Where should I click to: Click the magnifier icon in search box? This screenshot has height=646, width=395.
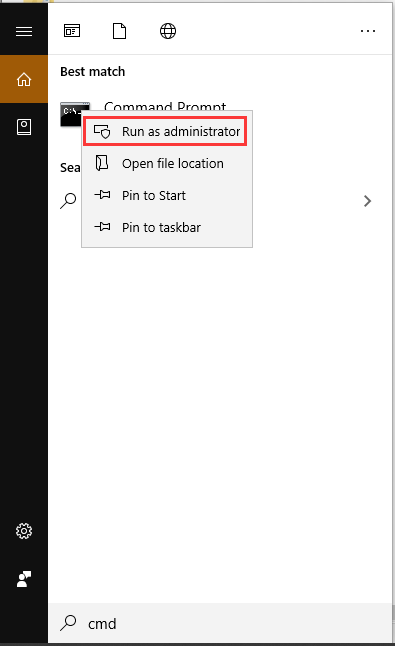pos(68,623)
